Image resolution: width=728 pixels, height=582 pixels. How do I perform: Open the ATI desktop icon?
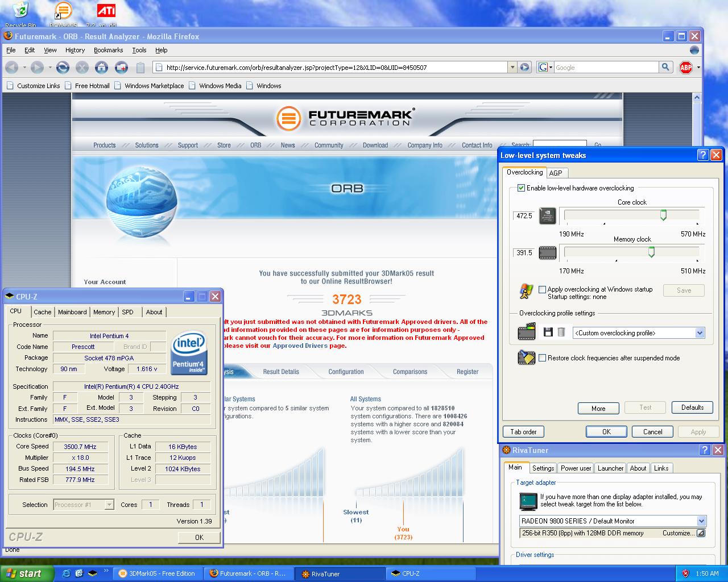[106, 14]
